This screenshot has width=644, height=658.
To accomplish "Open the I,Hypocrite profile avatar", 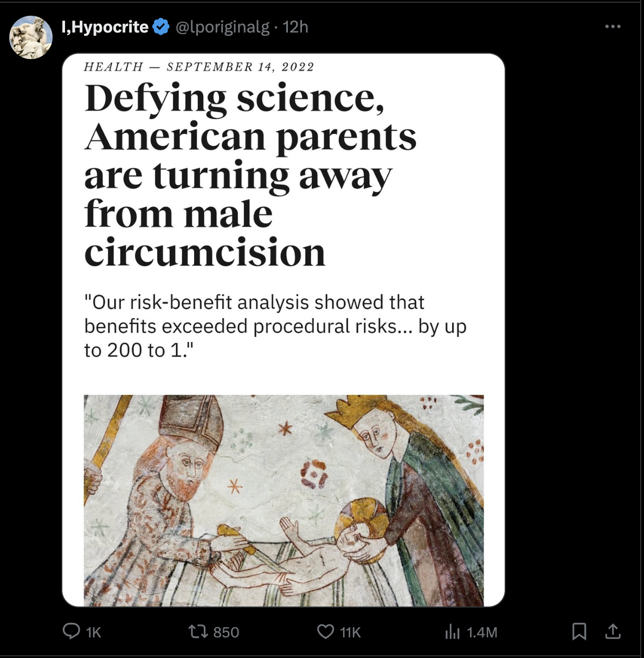I will (x=31, y=37).
